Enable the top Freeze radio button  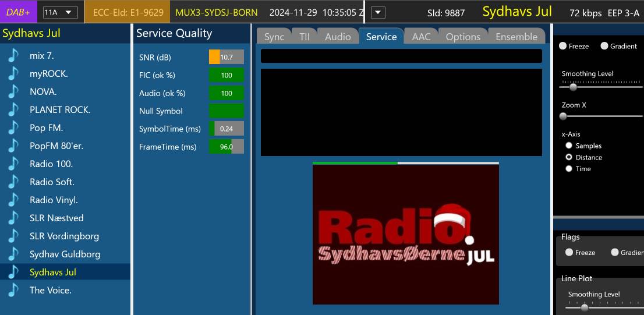562,46
